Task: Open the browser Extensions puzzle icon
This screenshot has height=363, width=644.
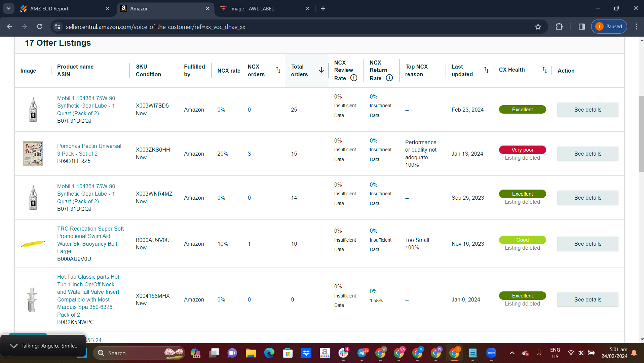Action: coord(559,27)
